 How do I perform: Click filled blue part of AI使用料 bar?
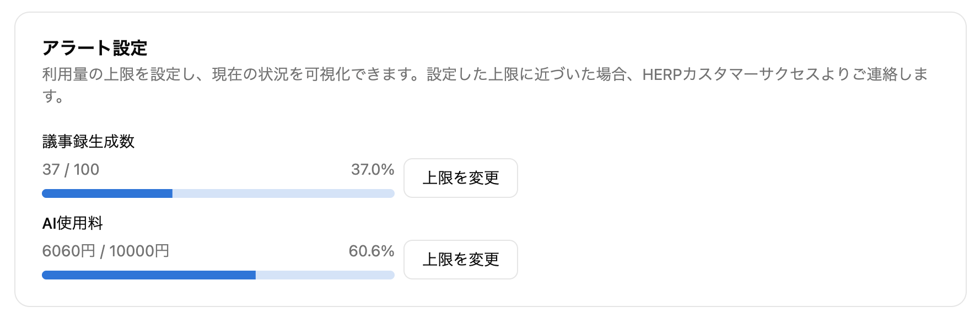tap(149, 275)
